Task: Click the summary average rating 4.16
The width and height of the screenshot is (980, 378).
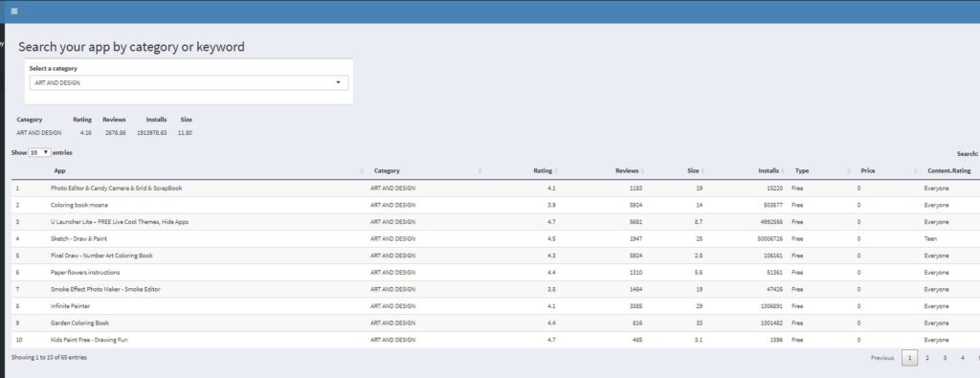Action: (x=85, y=133)
